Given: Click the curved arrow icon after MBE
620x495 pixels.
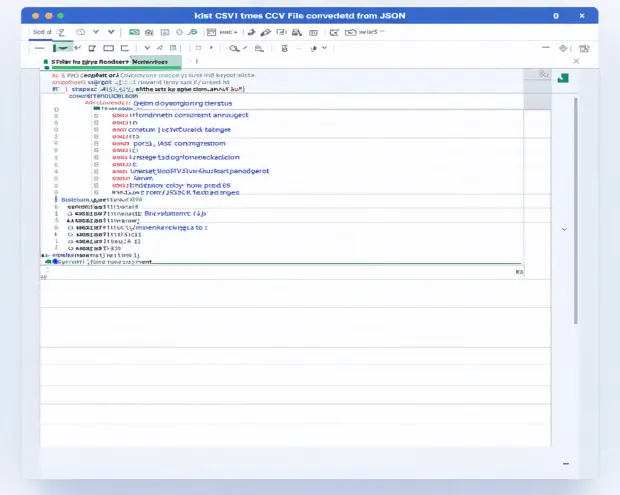Looking at the screenshot, I should pos(251,32).
